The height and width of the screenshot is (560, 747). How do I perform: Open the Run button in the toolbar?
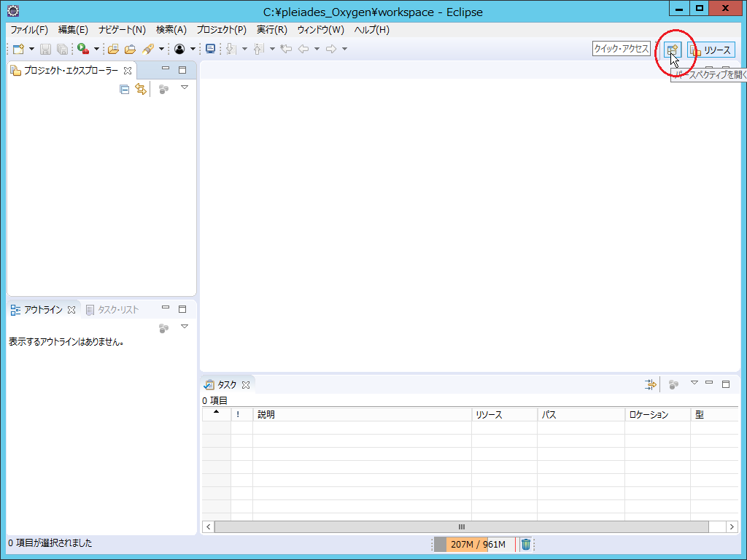click(82, 49)
